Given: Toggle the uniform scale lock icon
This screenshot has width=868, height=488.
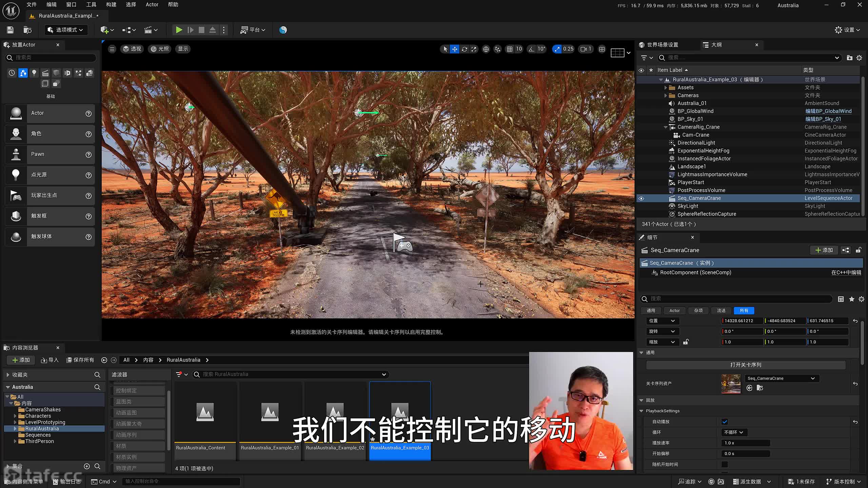Looking at the screenshot, I should (x=686, y=342).
